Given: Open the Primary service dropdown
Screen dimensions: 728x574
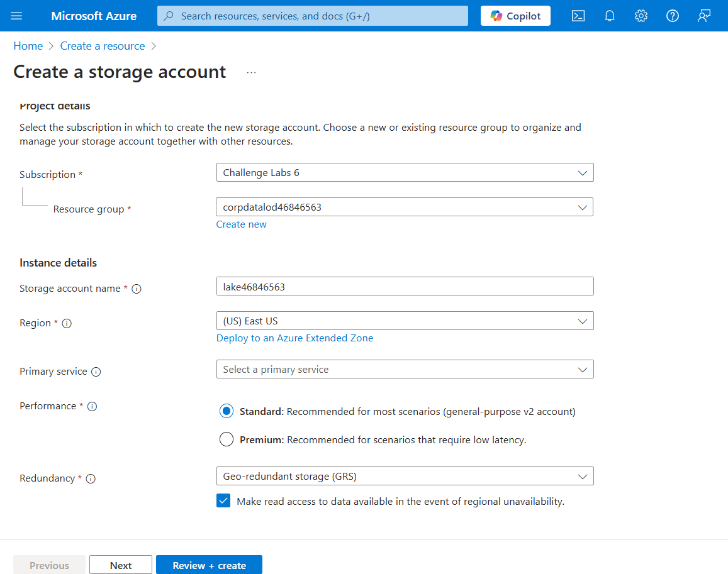Looking at the screenshot, I should (x=405, y=370).
